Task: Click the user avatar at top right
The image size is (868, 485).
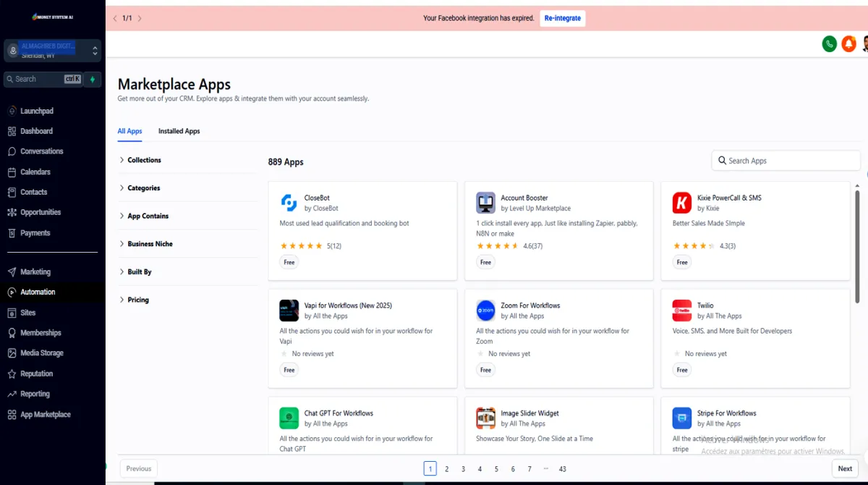Action: click(x=864, y=44)
